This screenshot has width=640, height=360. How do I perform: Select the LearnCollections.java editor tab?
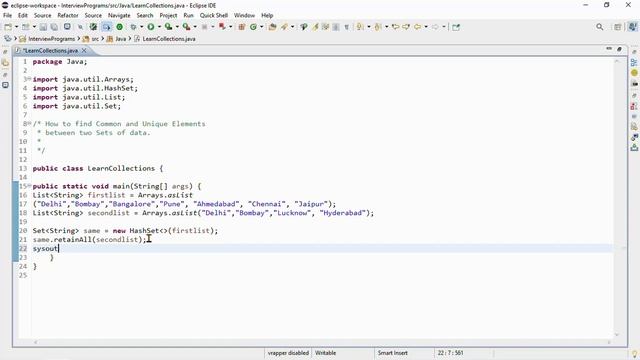click(50, 51)
